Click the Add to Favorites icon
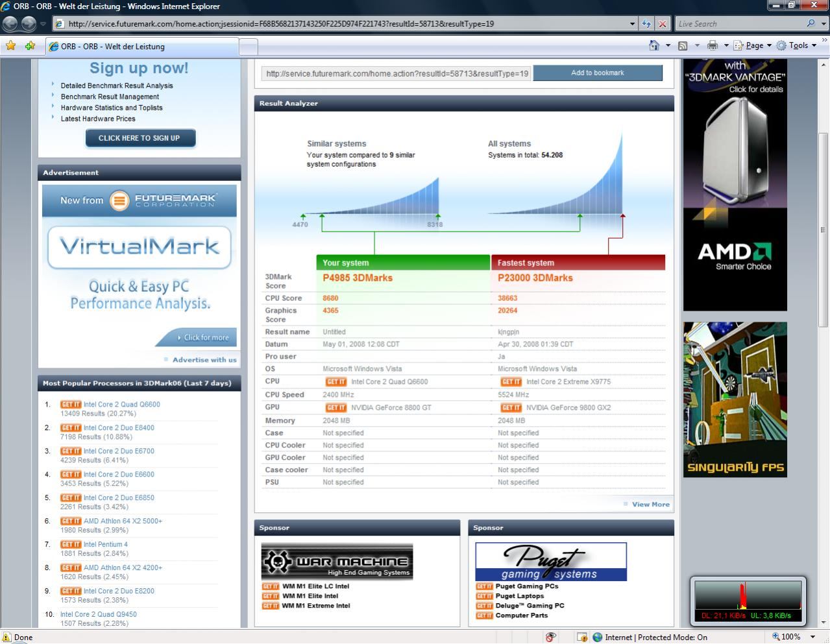 (31, 46)
